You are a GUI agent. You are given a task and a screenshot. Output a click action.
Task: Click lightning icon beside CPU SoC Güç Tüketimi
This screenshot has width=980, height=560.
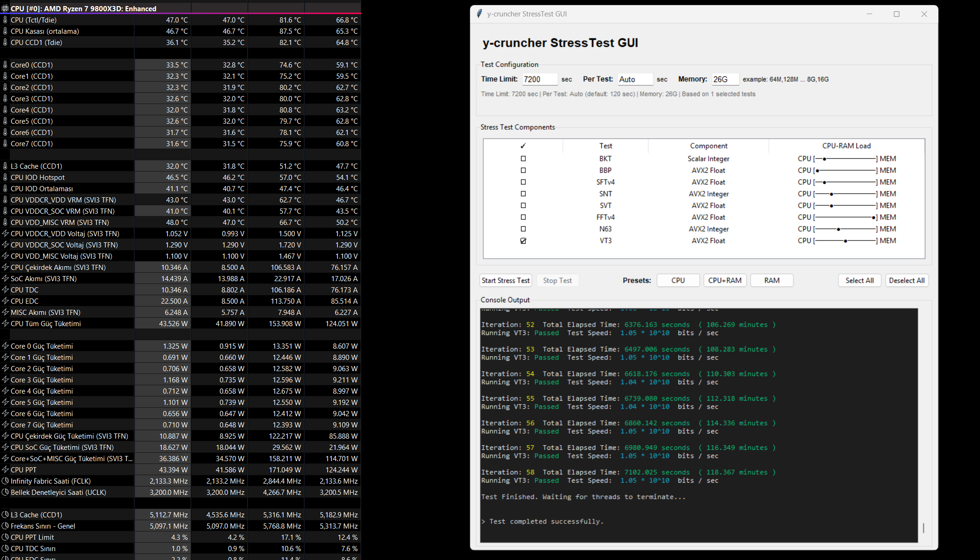click(5, 447)
